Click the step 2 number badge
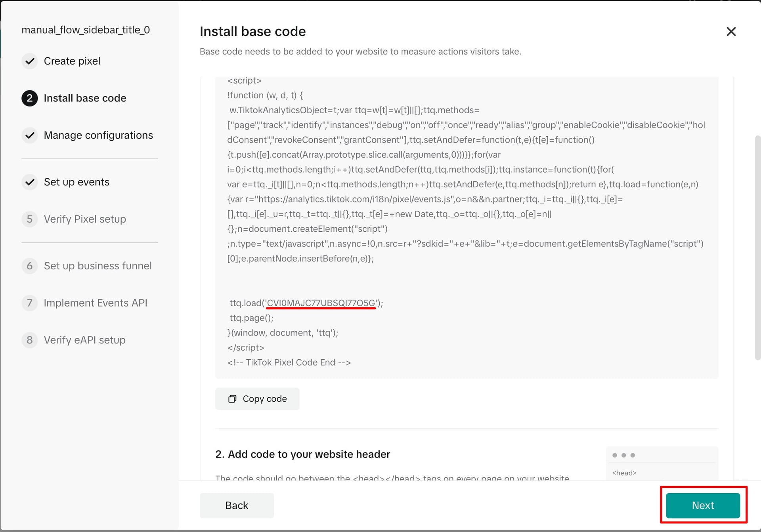761x532 pixels. pos(30,98)
